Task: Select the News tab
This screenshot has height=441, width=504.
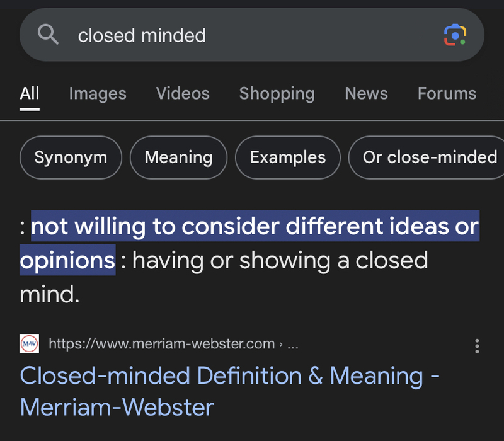Action: [366, 93]
